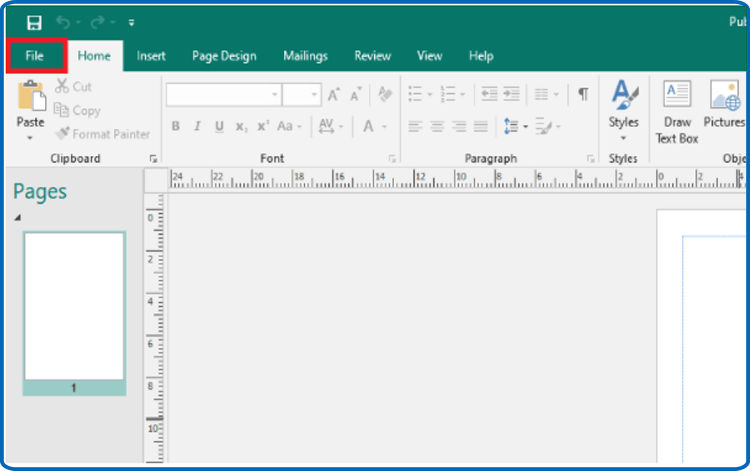Open the File tab
The image size is (750, 471).
[x=35, y=56]
